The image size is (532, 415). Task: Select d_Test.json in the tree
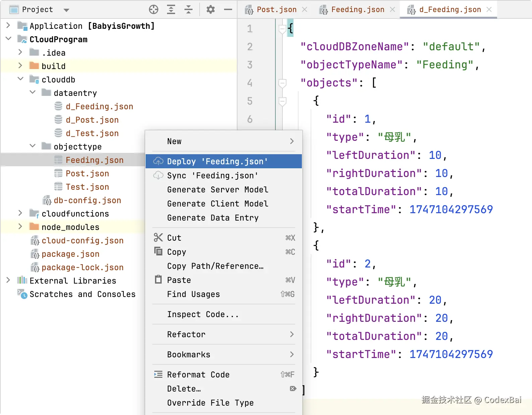click(92, 133)
